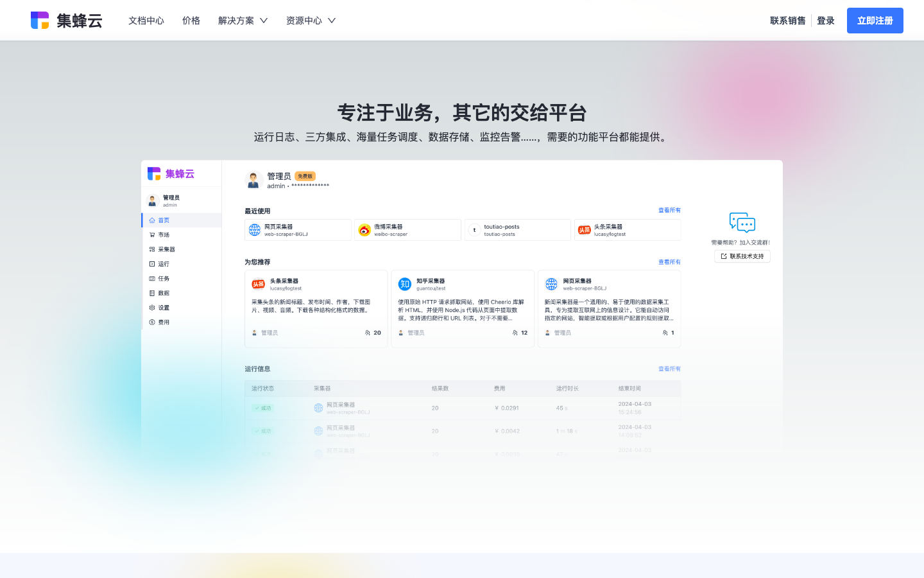The image size is (924, 578).
Task: Click the large 管理员 profile avatar
Action: click(x=253, y=180)
